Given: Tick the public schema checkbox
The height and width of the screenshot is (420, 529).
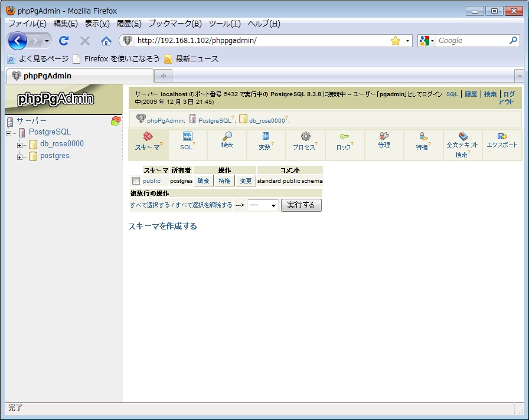Looking at the screenshot, I should click(136, 181).
